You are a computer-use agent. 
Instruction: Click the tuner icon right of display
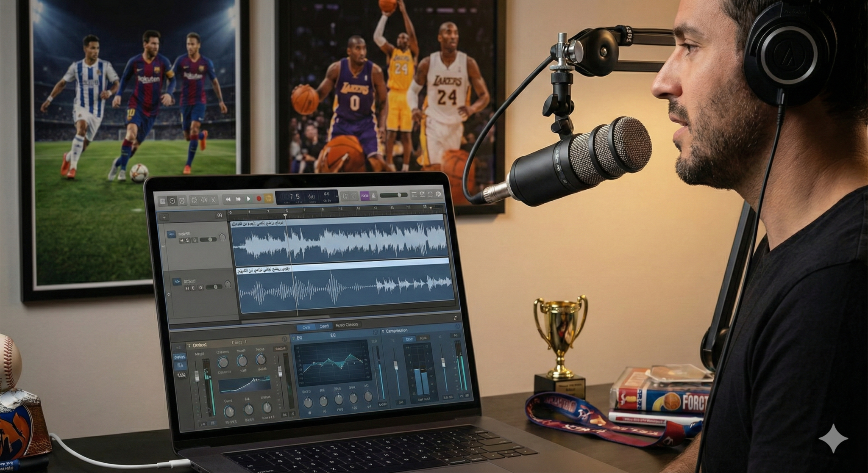pos(345,196)
